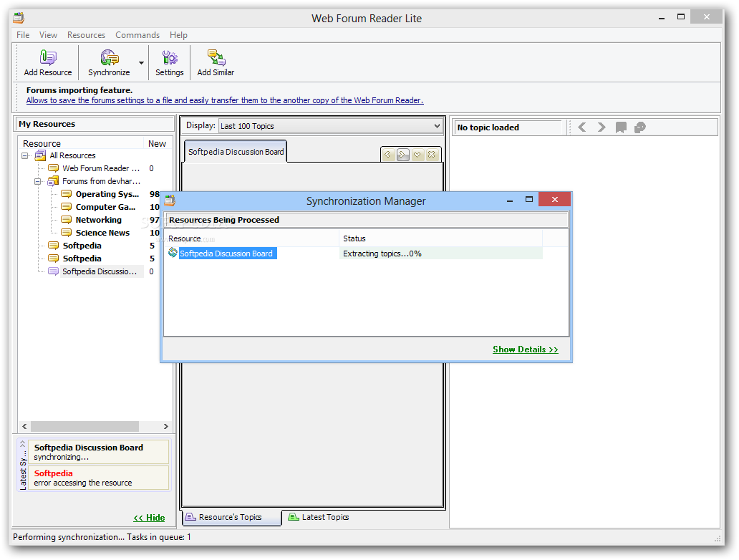Click Show Details link

526,349
